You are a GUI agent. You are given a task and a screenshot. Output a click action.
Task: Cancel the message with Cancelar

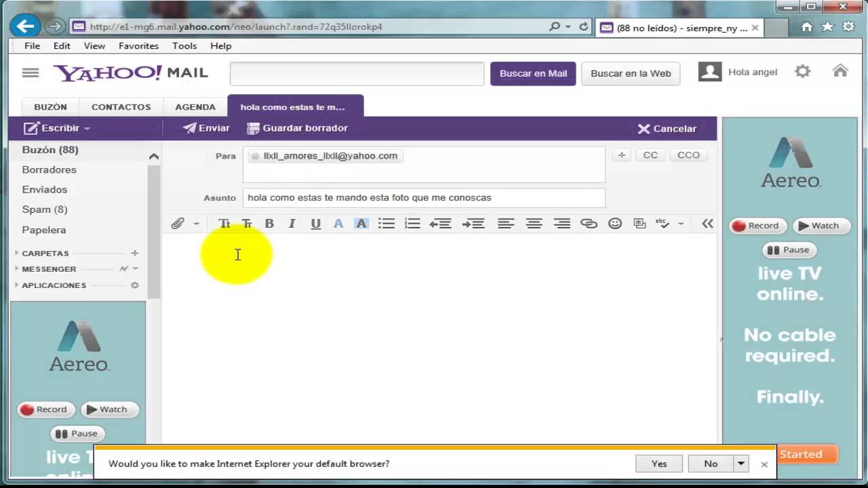click(x=667, y=129)
